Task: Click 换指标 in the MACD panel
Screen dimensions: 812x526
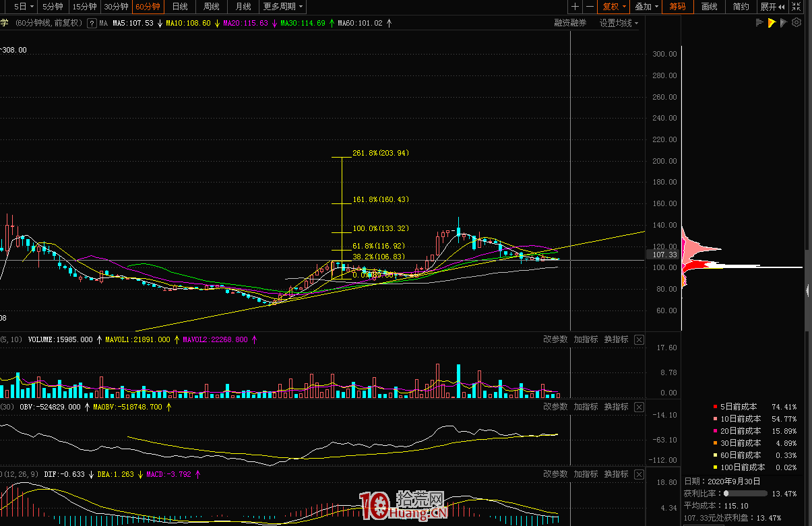Action: (x=616, y=474)
